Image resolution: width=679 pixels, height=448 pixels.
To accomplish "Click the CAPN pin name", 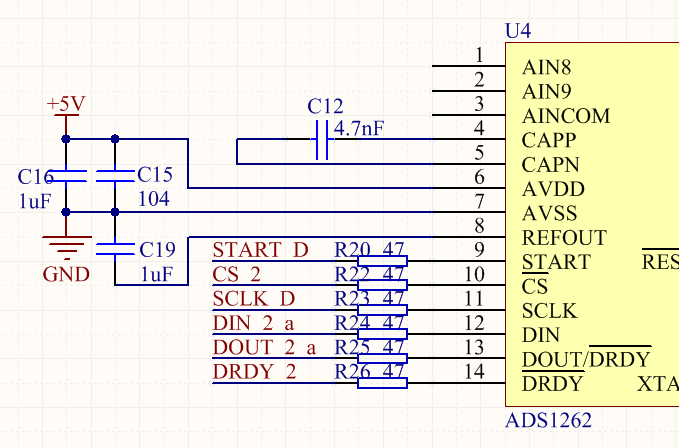I will click(551, 165).
